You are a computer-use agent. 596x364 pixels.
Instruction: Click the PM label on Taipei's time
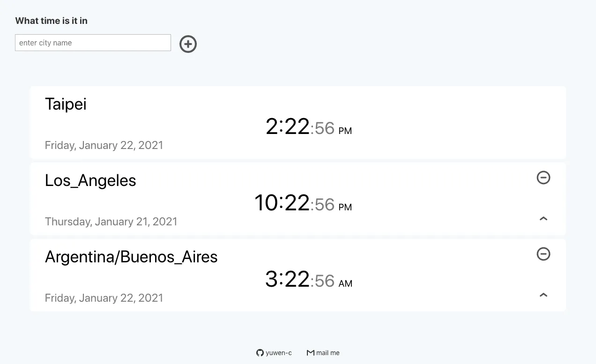point(344,131)
